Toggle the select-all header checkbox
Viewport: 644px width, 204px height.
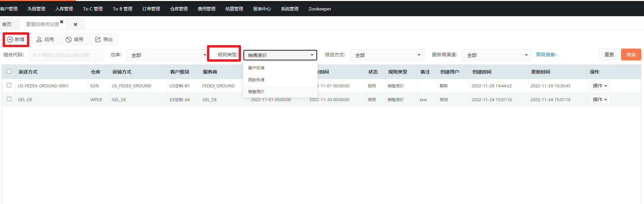(x=9, y=71)
